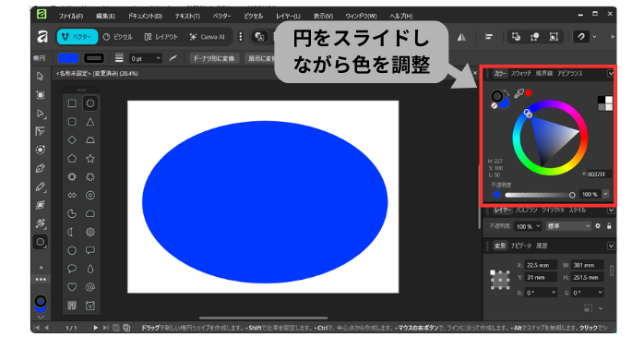This screenshot has width=644, height=337.
Task: Toggle aspect ratio link in Transform panel
Action: [x=612, y=271]
